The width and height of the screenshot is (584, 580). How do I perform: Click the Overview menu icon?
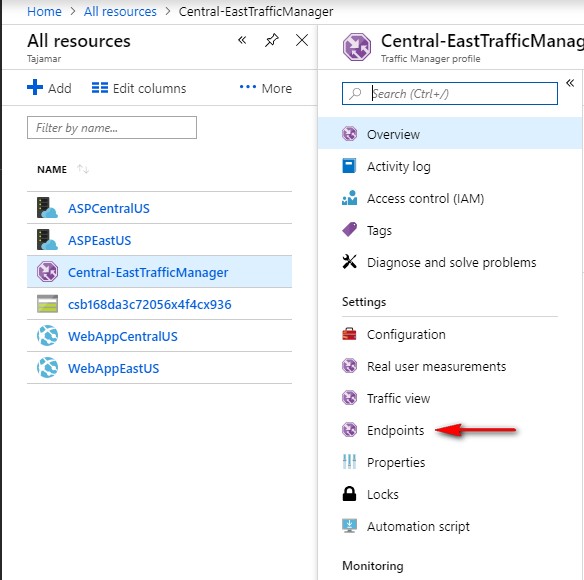[349, 134]
